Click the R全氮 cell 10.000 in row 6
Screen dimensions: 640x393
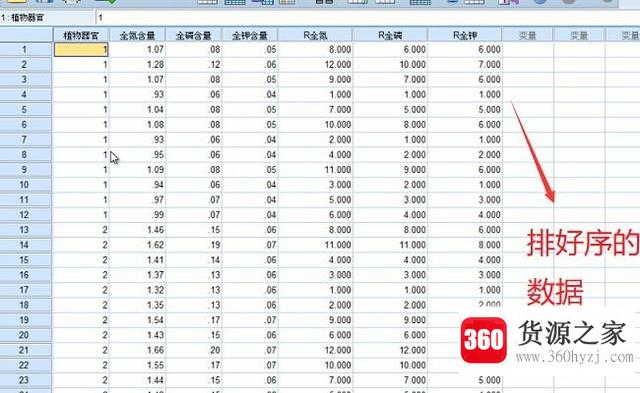(316, 124)
